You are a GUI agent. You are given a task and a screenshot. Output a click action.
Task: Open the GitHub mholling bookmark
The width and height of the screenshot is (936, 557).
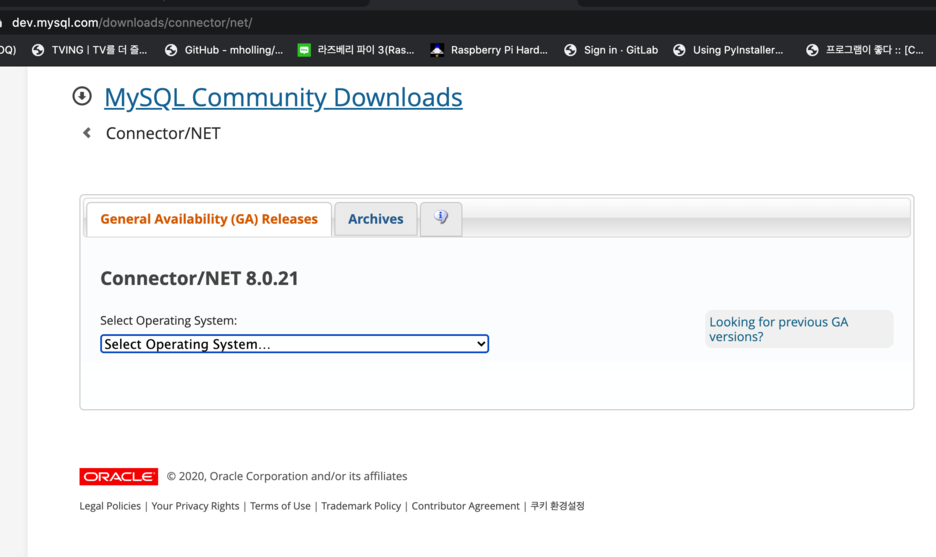[224, 50]
